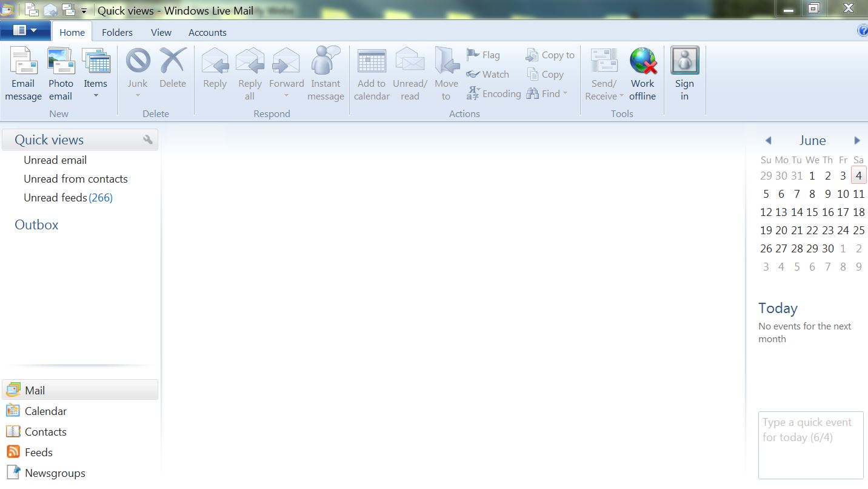Switch to the Home ribbon tab
The image size is (868, 489).
click(x=72, y=32)
